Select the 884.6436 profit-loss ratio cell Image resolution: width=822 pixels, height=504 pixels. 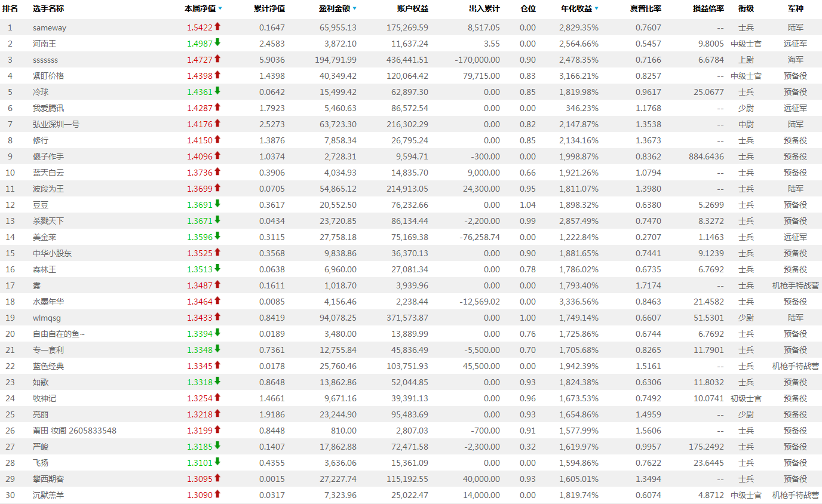[706, 156]
